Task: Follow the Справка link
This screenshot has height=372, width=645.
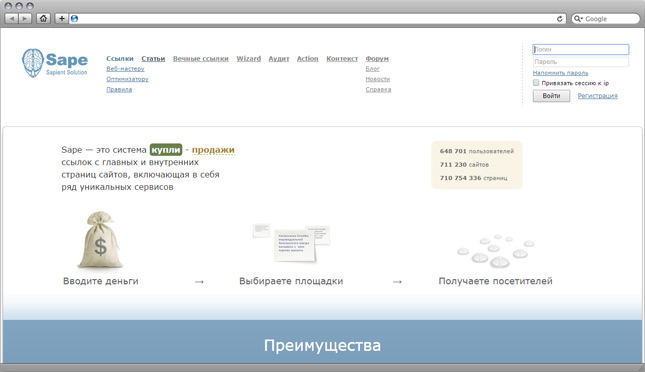Action: click(x=378, y=89)
